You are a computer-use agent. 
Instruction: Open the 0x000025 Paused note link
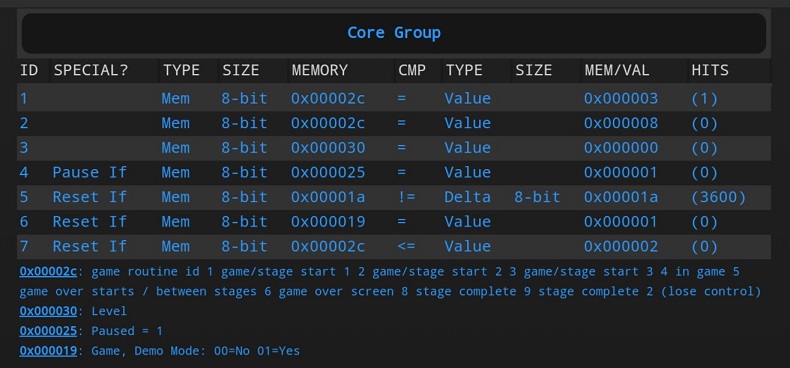[x=48, y=331]
